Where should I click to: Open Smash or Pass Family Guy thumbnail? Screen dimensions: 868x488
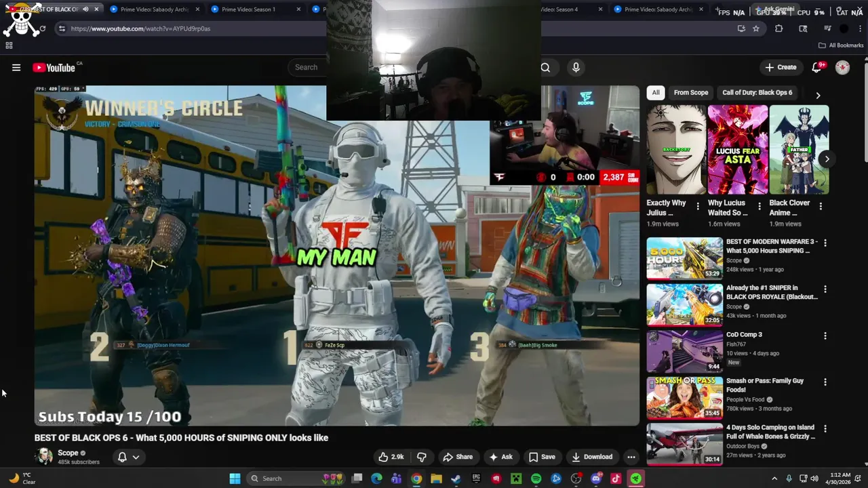[x=684, y=397]
